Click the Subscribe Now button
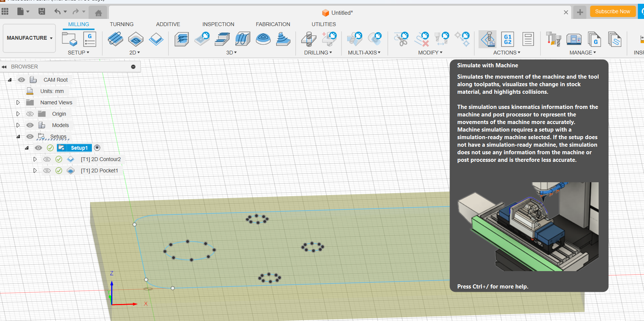 click(x=613, y=11)
